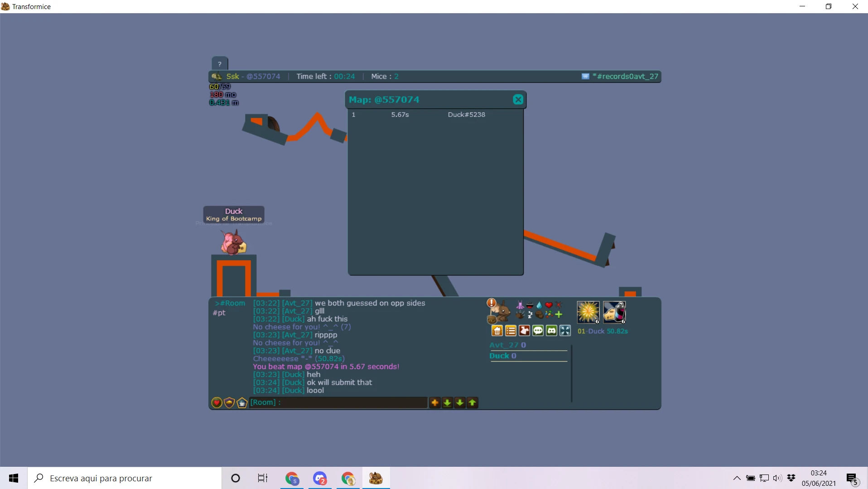
Task: Click the plain green down-arrow chat button
Action: [460, 402]
